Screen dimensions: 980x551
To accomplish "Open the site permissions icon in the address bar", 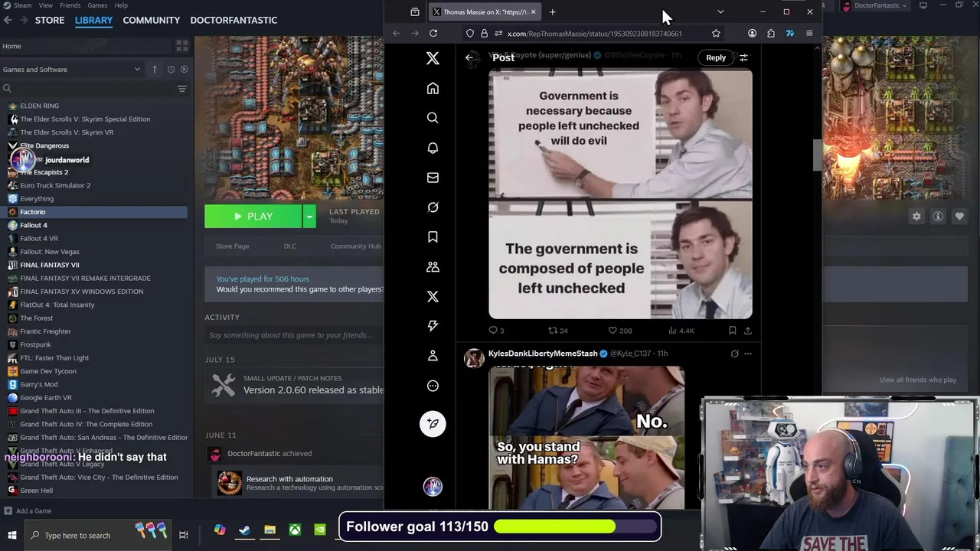I will pyautogui.click(x=498, y=33).
